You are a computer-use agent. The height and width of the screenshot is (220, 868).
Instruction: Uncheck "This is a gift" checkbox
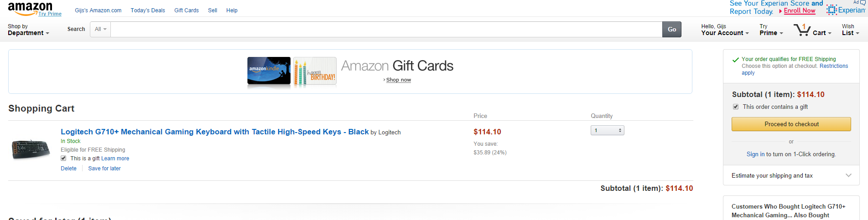[64, 159]
